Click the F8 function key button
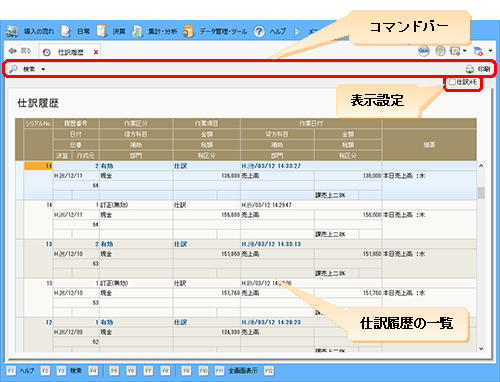 [165, 371]
